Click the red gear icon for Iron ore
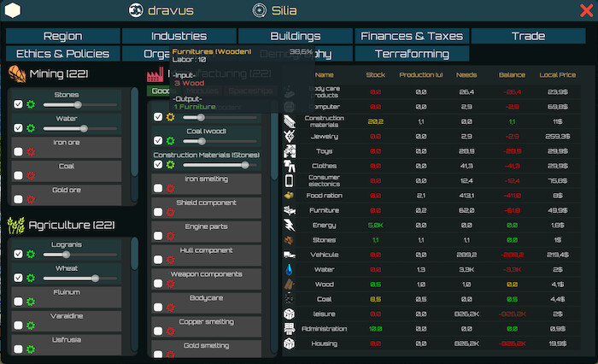The height and width of the screenshot is (364, 598). click(31, 151)
